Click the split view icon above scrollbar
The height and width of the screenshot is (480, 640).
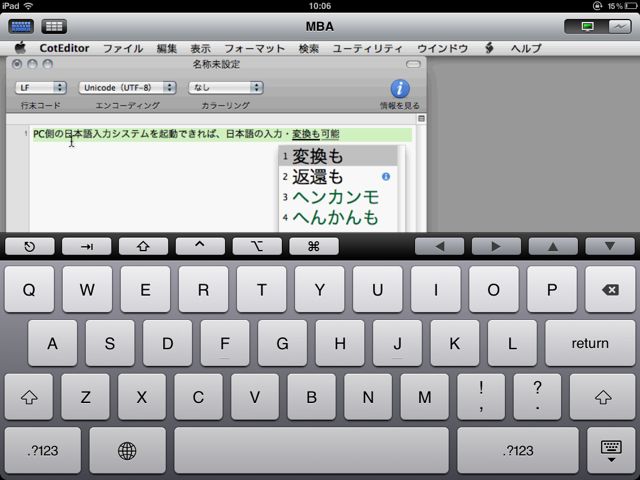[x=421, y=118]
